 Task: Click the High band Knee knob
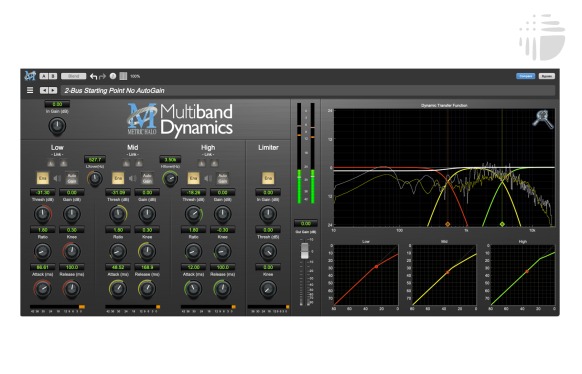pos(222,251)
